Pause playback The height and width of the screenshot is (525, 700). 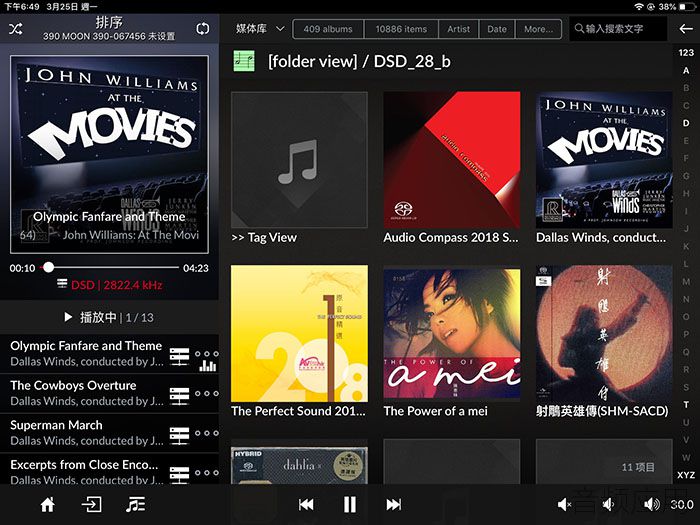point(350,504)
